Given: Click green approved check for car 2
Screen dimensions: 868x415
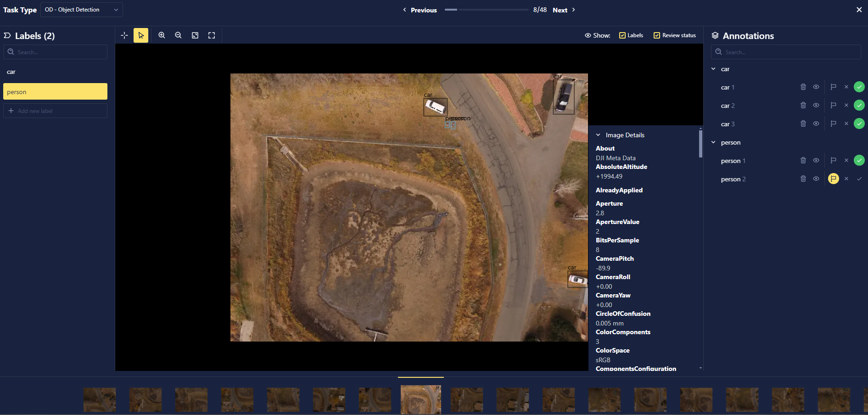Looking at the screenshot, I should (x=859, y=105).
